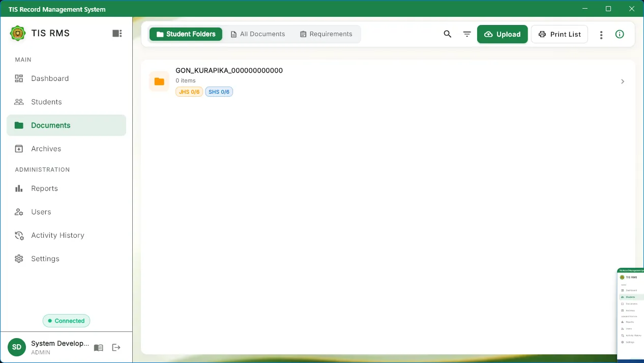This screenshot has width=644, height=363.
Task: Open the Dashboard page
Action: pos(66,78)
